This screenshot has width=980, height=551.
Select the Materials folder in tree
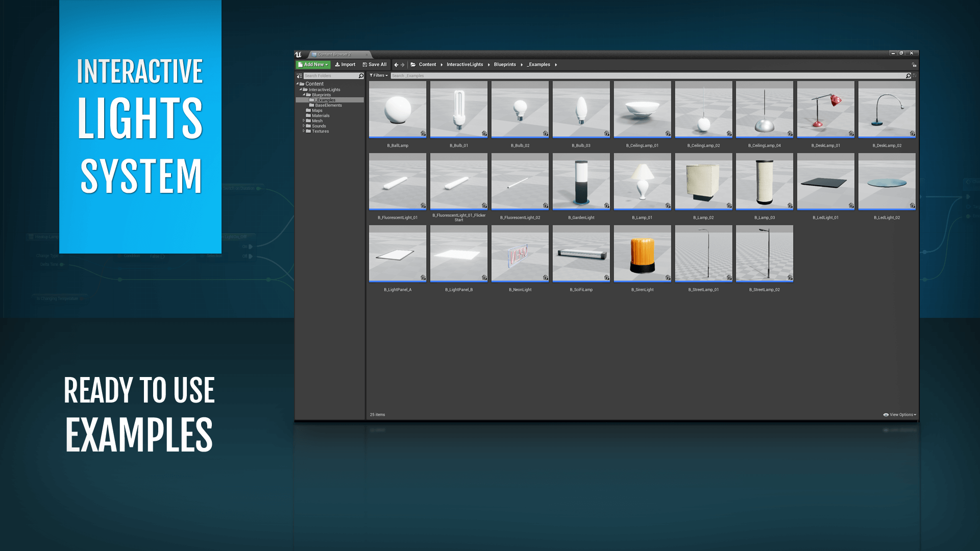pyautogui.click(x=317, y=116)
